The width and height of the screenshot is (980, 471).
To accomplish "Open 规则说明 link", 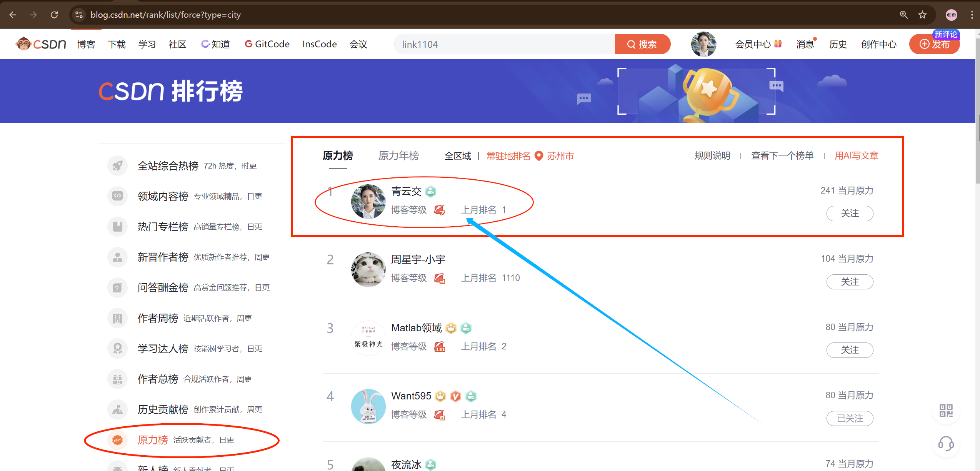I will 712,156.
